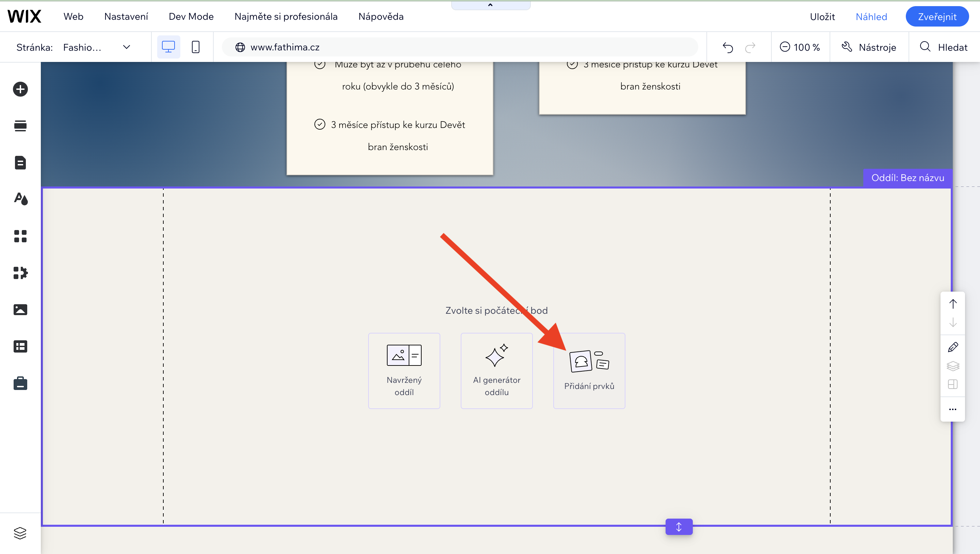This screenshot has height=554, width=980.
Task: Open the Site Design icon
Action: click(20, 199)
